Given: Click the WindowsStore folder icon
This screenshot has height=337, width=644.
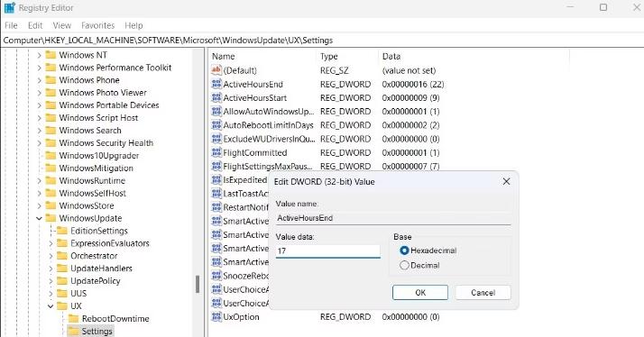Looking at the screenshot, I should tap(51, 205).
